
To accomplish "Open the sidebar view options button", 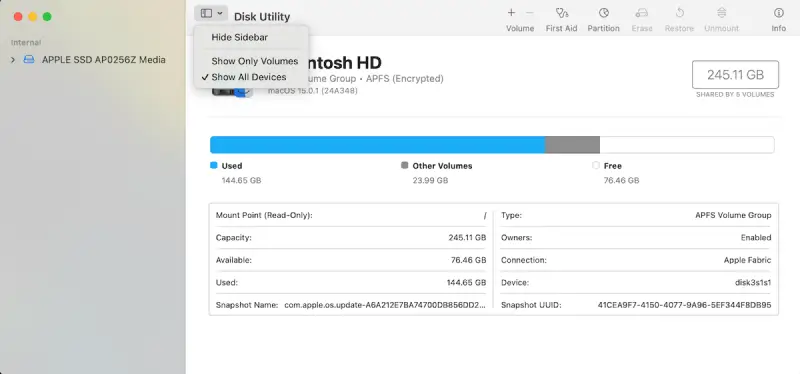I will point(211,13).
